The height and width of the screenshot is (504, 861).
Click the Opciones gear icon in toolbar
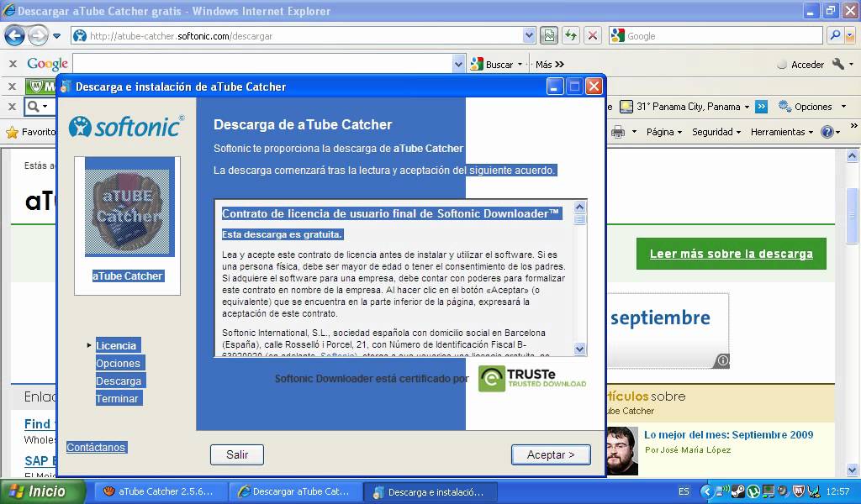(x=784, y=107)
